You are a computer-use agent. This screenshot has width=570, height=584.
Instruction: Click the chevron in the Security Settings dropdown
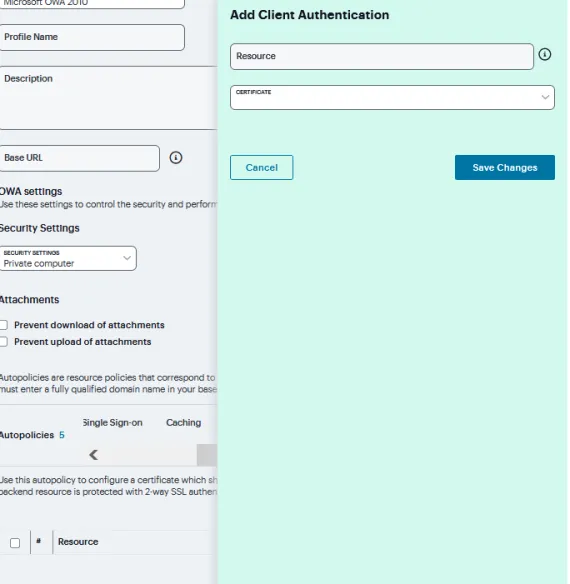point(127,258)
